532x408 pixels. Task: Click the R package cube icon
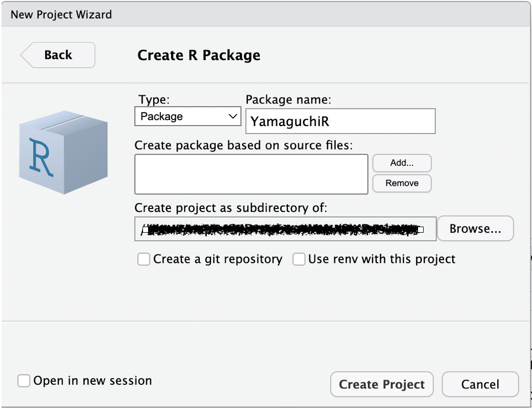click(63, 151)
